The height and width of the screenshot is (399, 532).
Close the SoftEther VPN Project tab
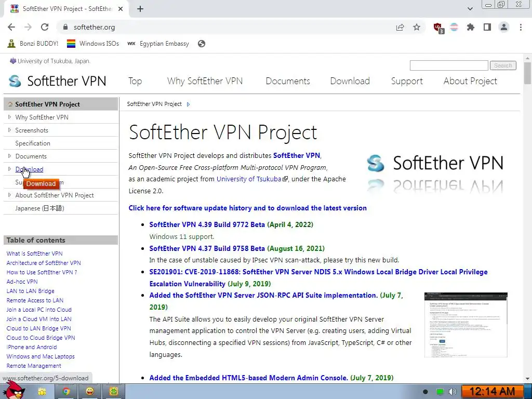[121, 9]
